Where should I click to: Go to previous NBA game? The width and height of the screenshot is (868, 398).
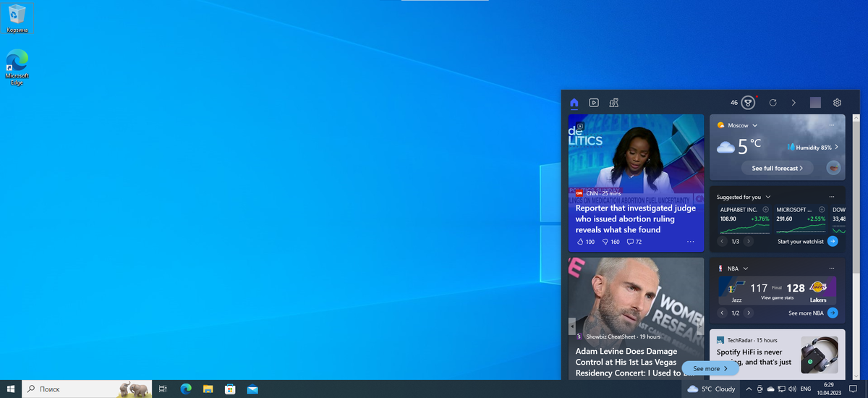722,313
